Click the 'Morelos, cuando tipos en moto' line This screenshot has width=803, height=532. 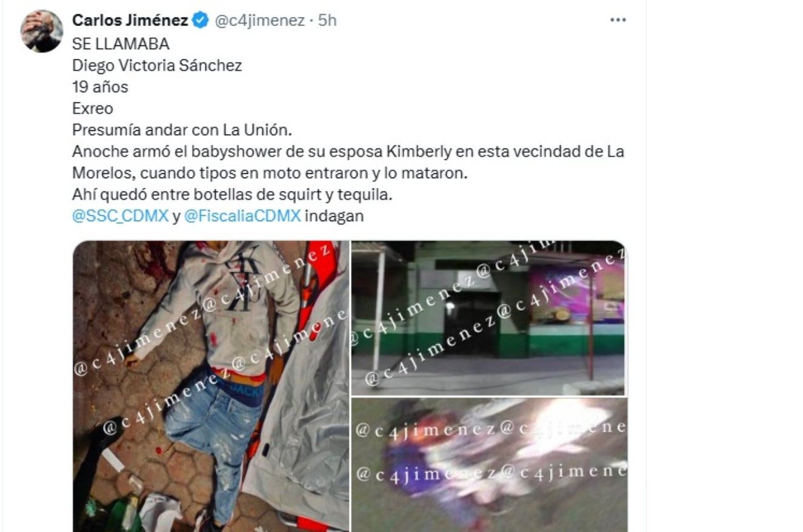tap(271, 173)
